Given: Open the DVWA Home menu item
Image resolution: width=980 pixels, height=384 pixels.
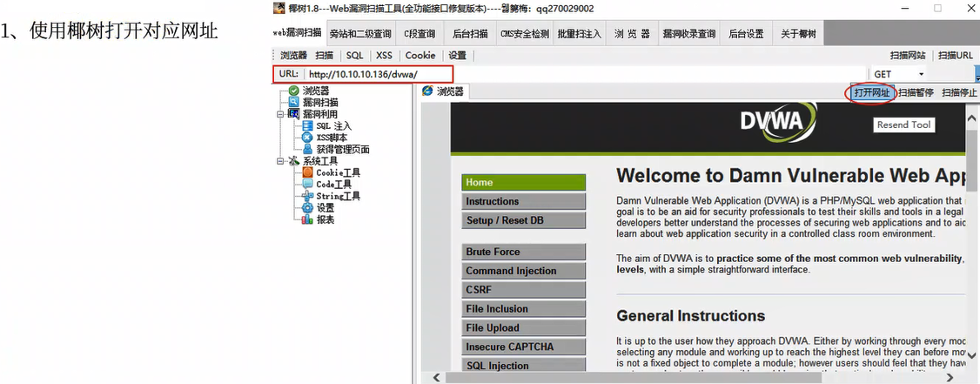Looking at the screenshot, I should tap(524, 183).
